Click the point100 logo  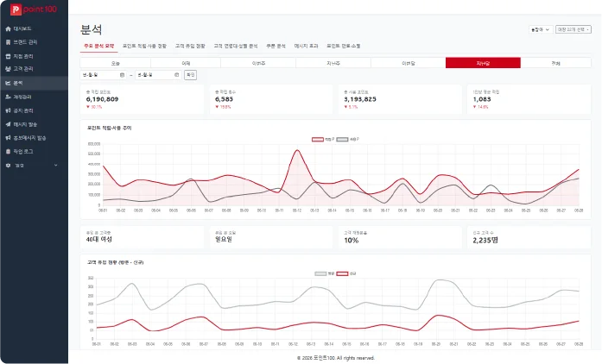pos(34,9)
